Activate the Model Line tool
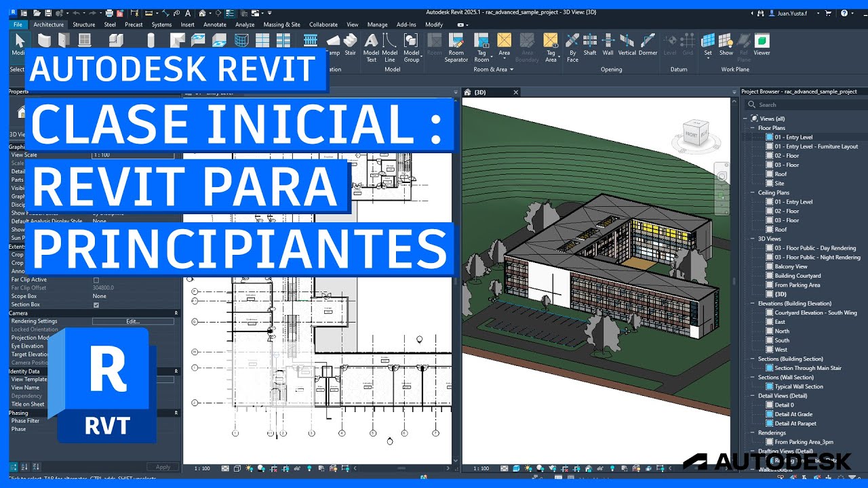The height and width of the screenshot is (488, 868). [389, 47]
